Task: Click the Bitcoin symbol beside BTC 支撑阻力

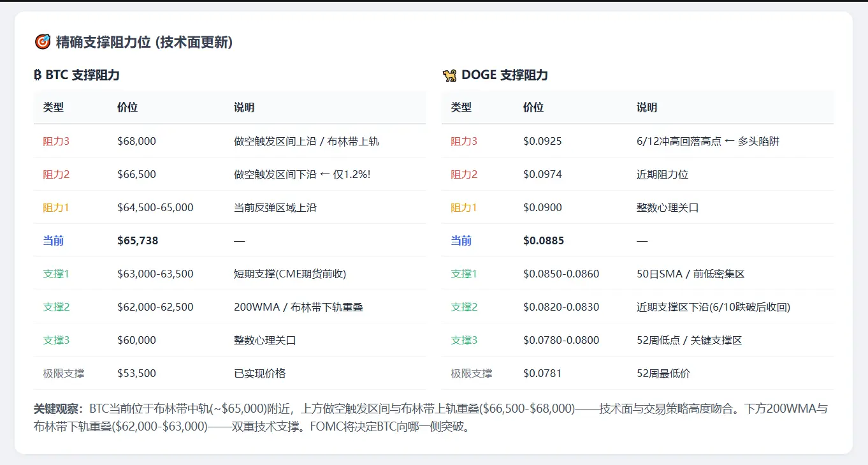Action: tap(38, 75)
